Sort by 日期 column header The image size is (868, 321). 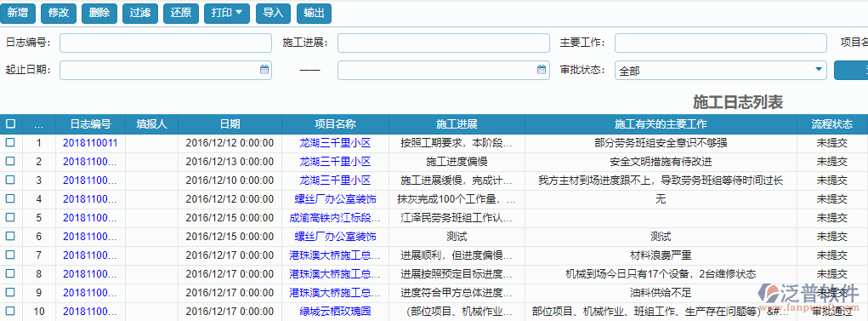point(230,124)
